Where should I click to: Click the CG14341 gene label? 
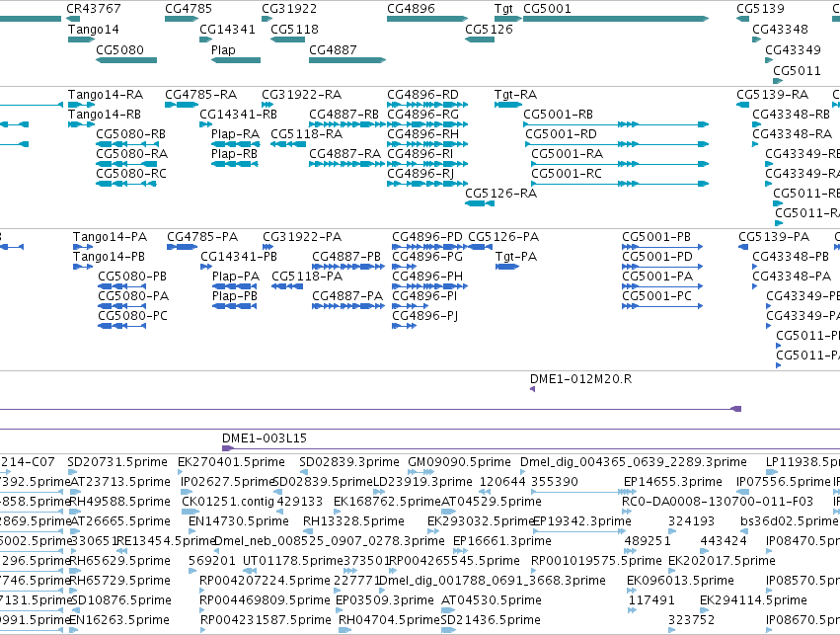tap(227, 30)
